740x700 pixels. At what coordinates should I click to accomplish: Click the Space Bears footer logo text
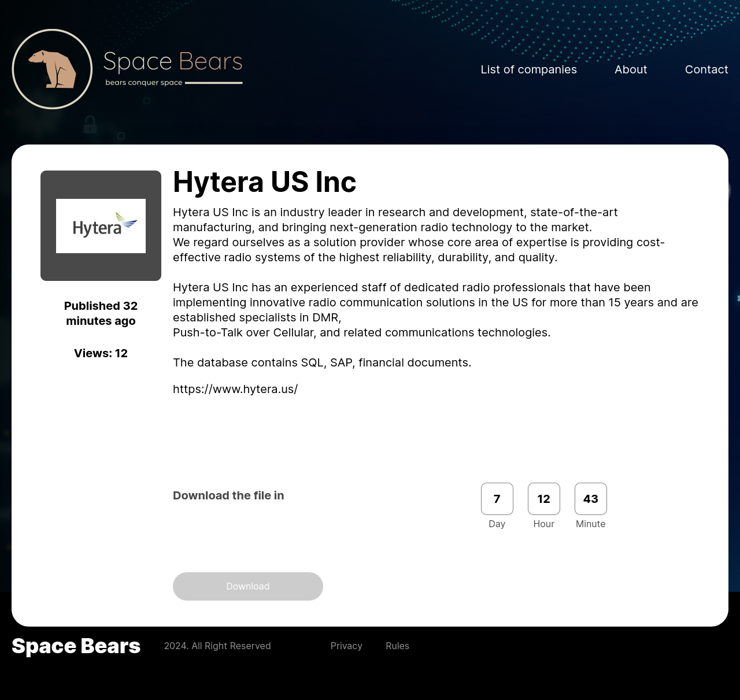click(x=76, y=646)
